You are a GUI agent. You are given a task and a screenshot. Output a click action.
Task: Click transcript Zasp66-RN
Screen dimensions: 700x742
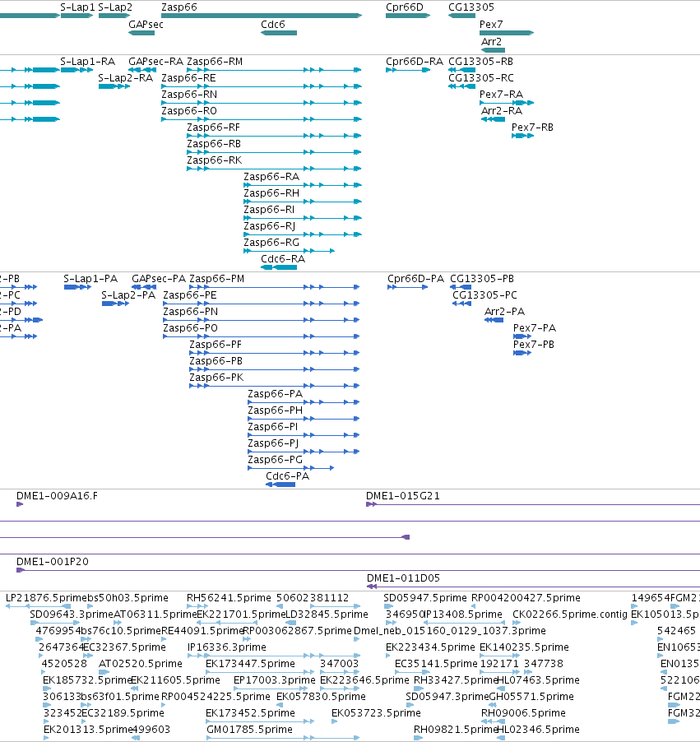pyautogui.click(x=189, y=94)
